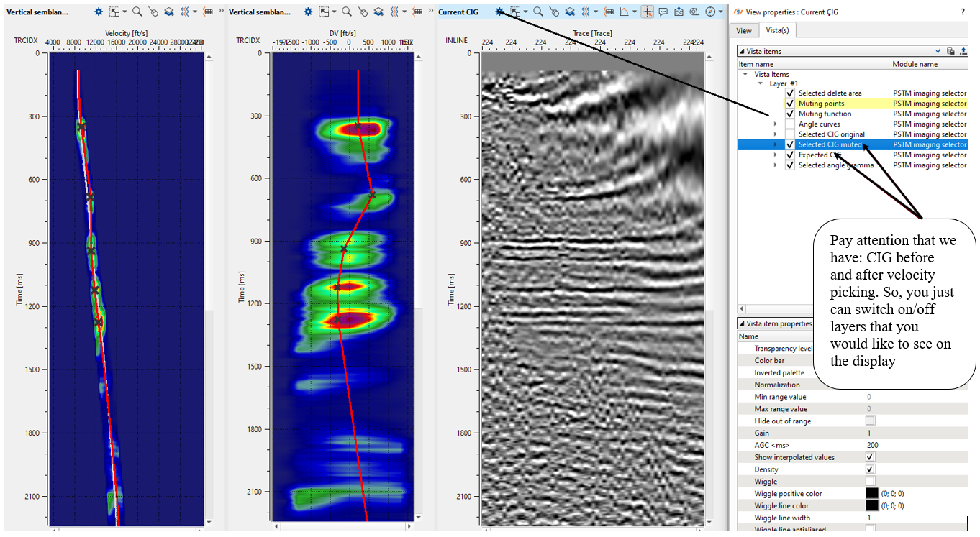Open settings gear in Current CIG toolbar

click(x=499, y=12)
